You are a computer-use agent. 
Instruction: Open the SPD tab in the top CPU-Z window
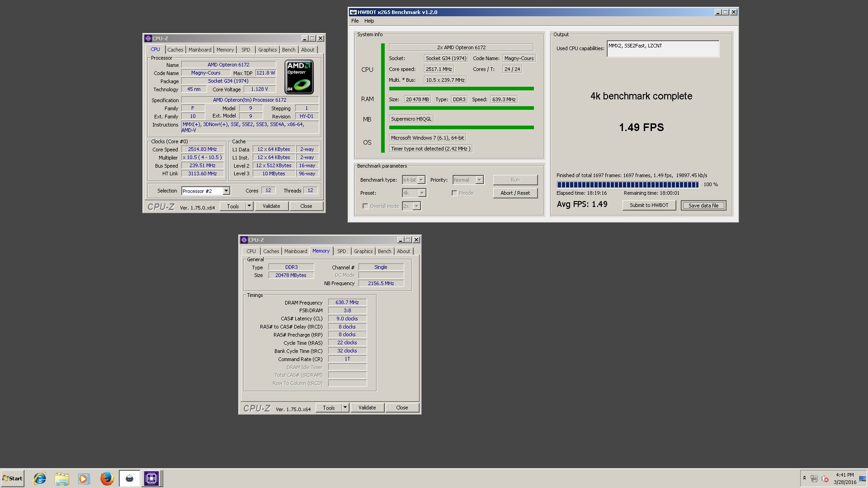(x=245, y=50)
